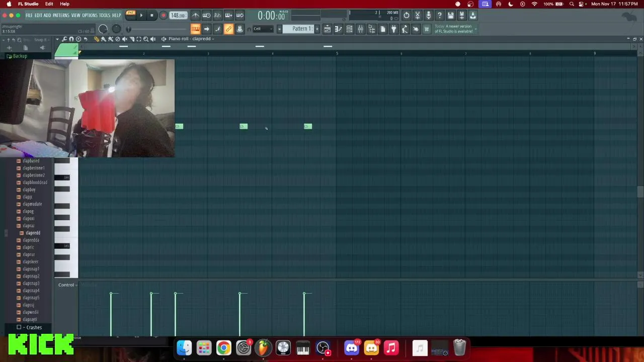Open the Browser view icon
644x362 pixels.
[372, 29]
